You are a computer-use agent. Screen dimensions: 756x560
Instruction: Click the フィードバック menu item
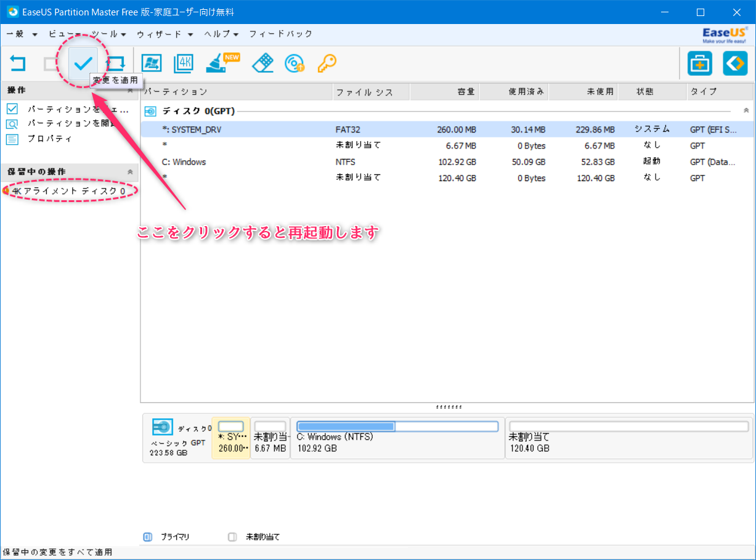pyautogui.click(x=280, y=34)
